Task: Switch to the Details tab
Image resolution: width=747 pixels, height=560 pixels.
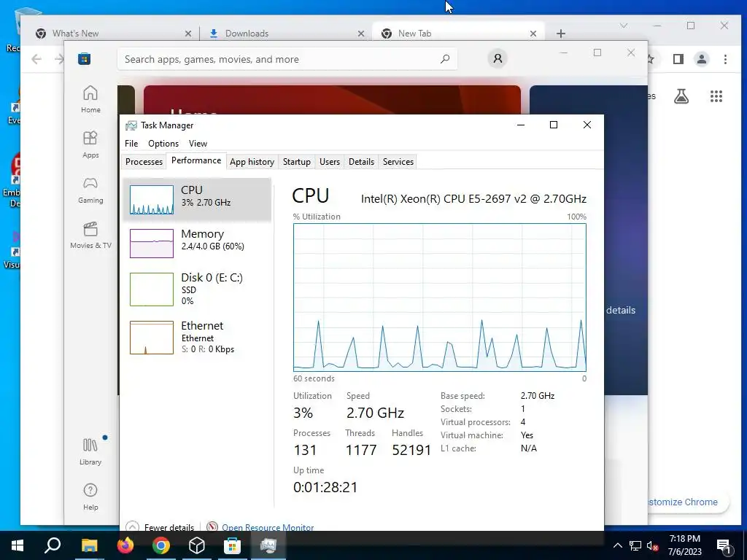Action: 362,162
